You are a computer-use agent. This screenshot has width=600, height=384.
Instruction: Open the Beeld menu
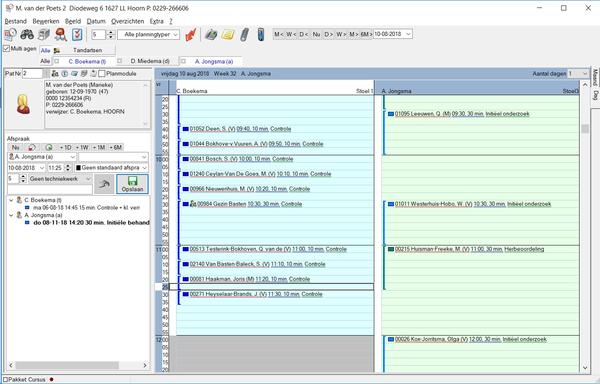click(73, 21)
